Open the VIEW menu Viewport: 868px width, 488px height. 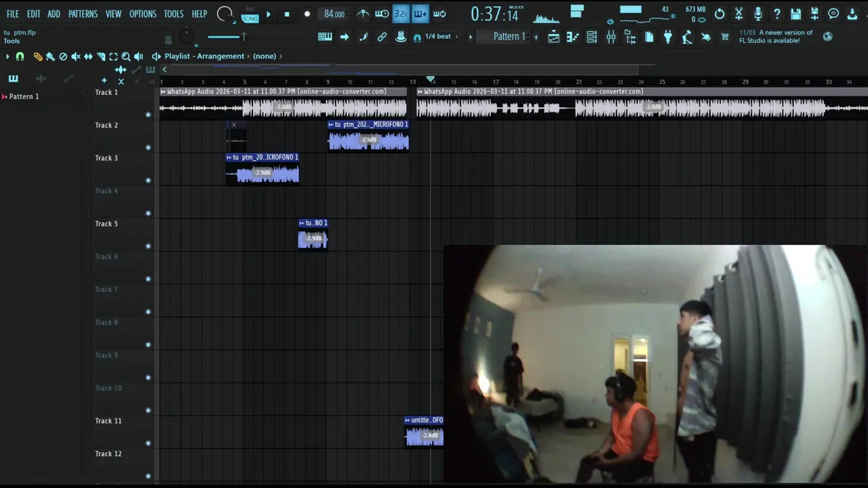[x=113, y=14]
